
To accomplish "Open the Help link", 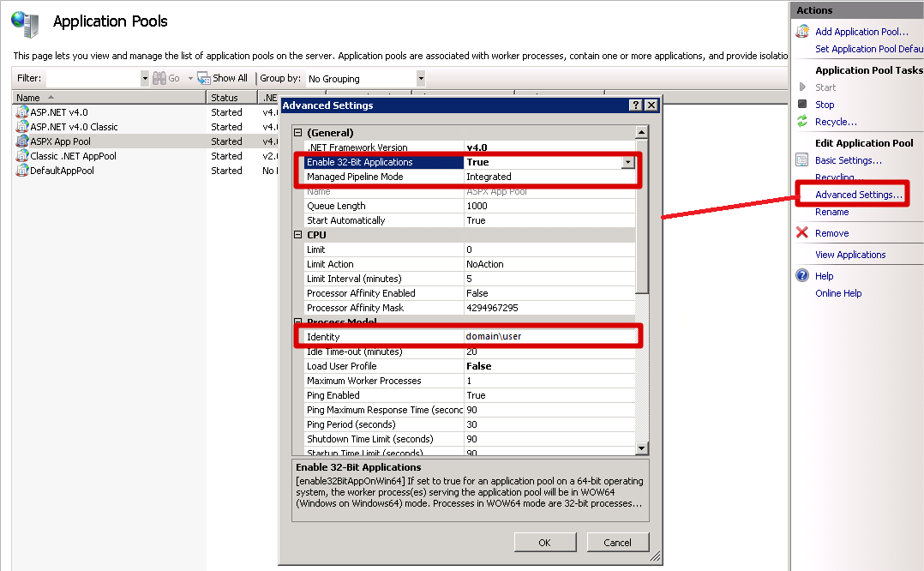I will [824, 276].
